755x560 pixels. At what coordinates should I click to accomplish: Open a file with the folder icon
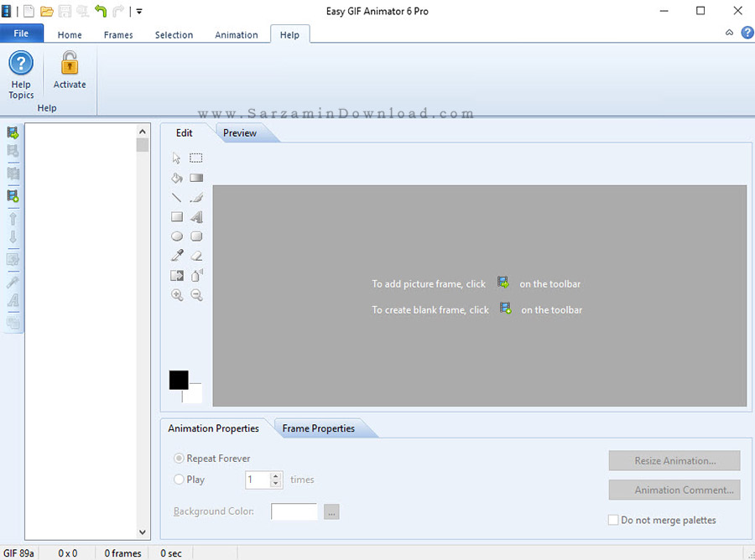coord(47,11)
